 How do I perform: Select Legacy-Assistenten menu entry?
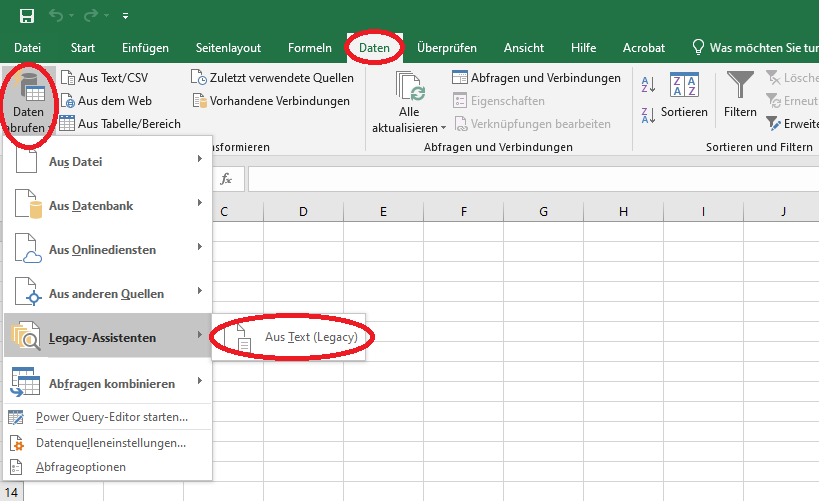tap(108, 337)
